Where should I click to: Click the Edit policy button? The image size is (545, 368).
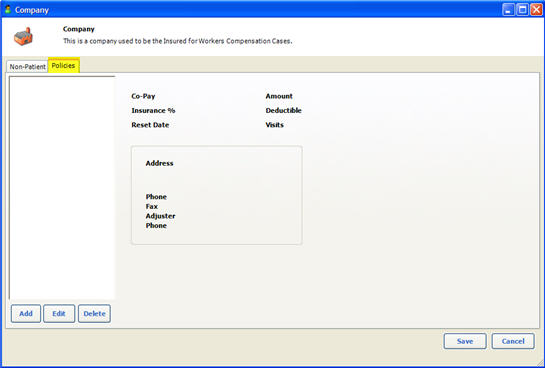tap(59, 313)
